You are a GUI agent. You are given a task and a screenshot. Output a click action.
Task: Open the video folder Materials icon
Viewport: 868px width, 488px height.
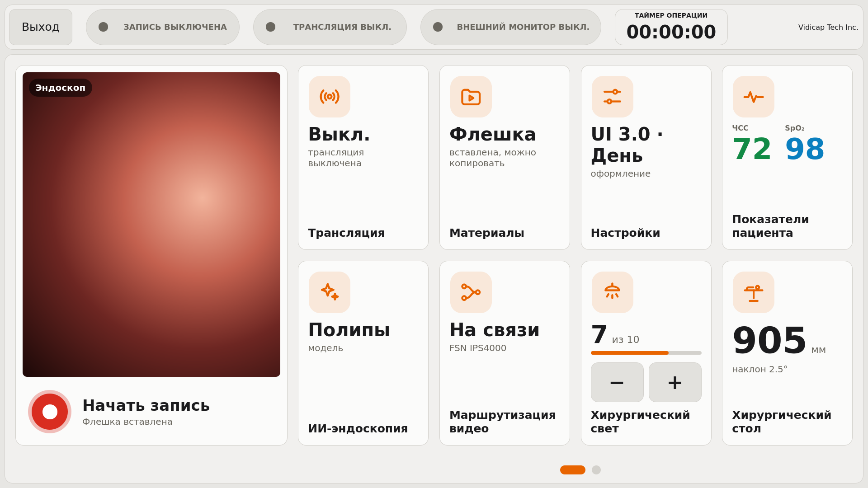click(471, 97)
